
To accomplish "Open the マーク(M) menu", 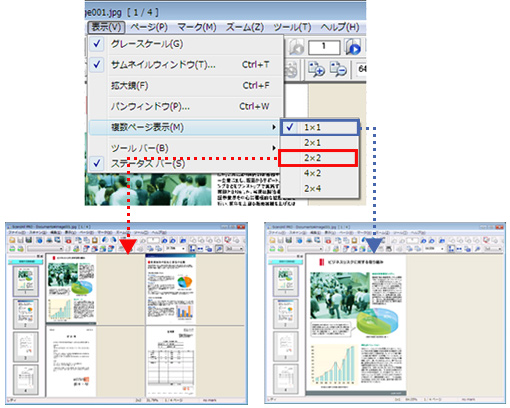I will tap(197, 27).
